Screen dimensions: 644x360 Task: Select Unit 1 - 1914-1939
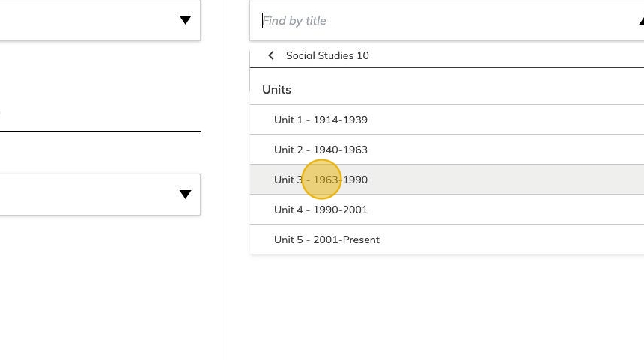pyautogui.click(x=321, y=120)
